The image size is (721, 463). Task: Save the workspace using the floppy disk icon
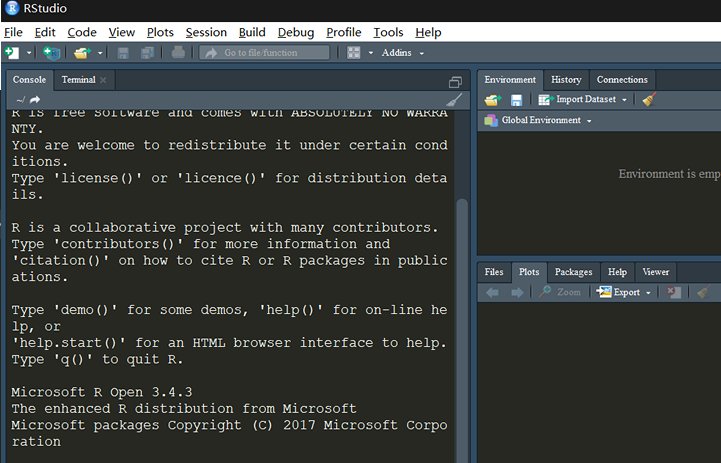click(x=516, y=100)
